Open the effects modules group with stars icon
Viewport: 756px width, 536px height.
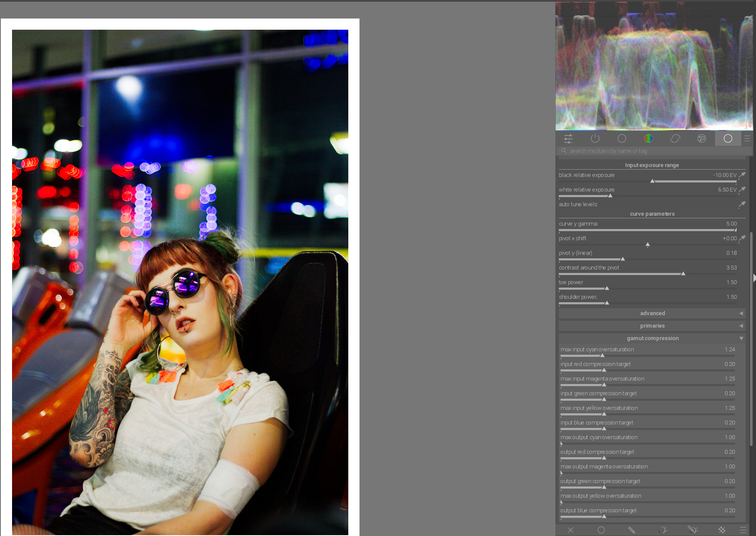coord(702,139)
